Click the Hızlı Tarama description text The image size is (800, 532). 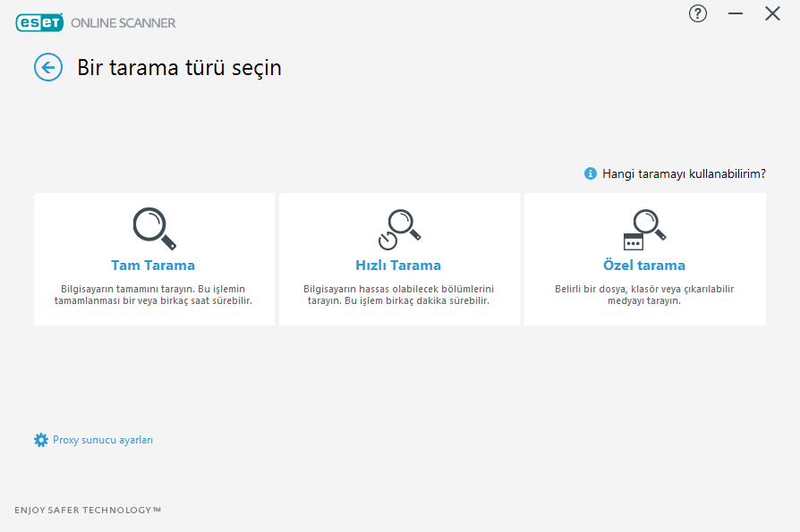(398, 295)
